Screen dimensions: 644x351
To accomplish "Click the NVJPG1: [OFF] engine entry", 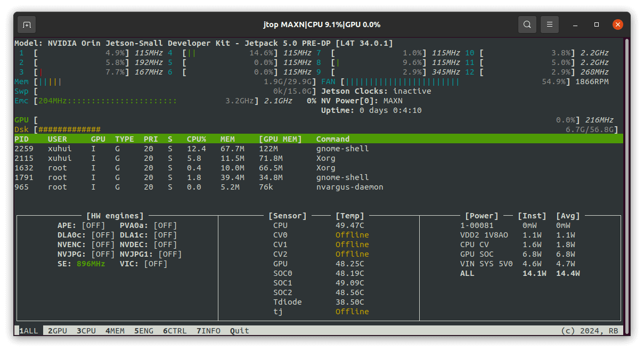I will (x=151, y=254).
